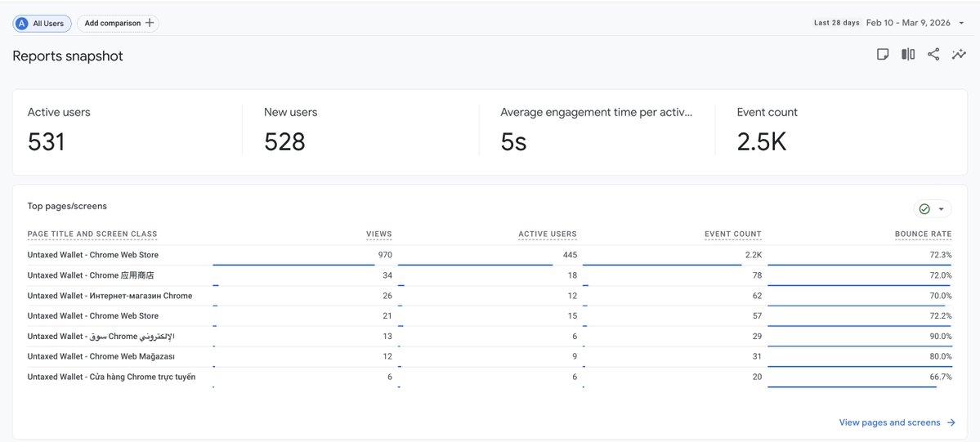Click the Event Count column header
The image size is (980, 442).
click(733, 234)
